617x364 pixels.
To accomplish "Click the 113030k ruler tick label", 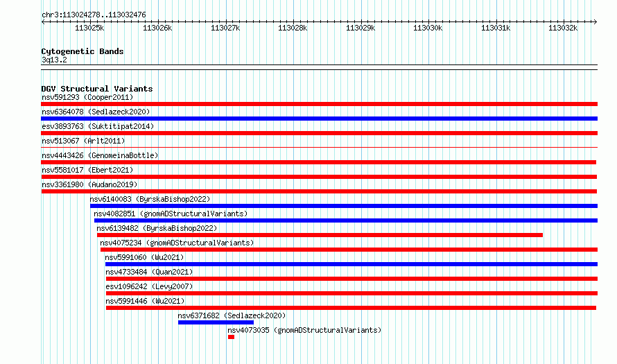I will point(428,28).
